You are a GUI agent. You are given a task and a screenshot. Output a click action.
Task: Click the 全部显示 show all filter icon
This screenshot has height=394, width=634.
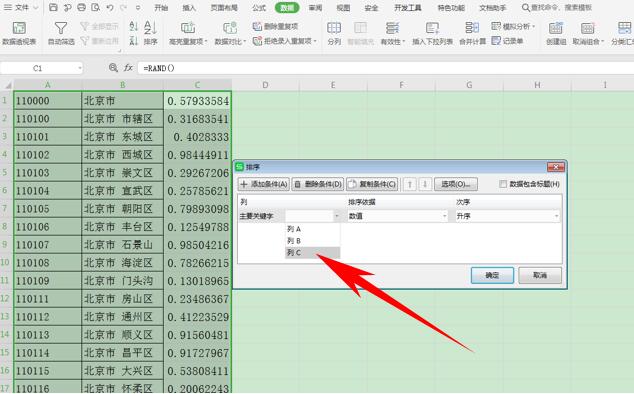tap(85, 26)
